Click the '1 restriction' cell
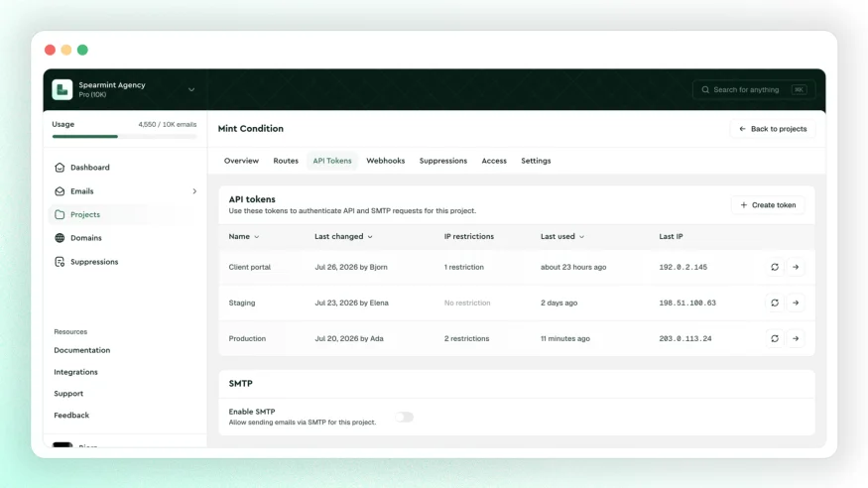 464,267
